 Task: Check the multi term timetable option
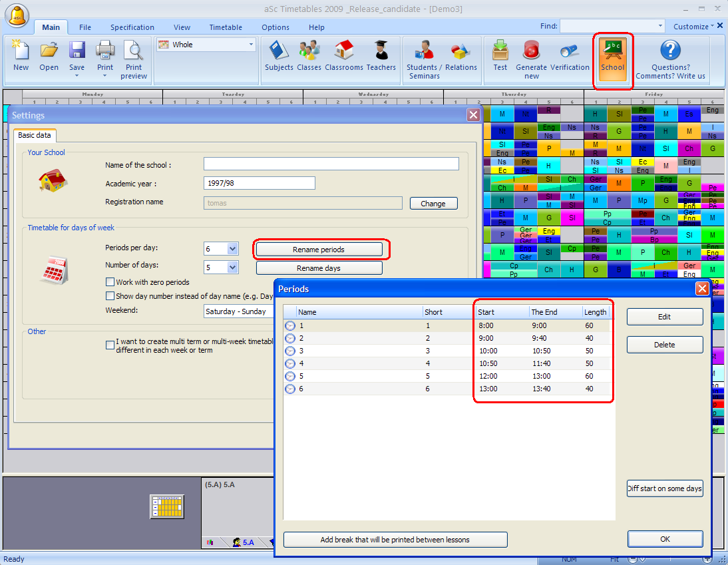click(x=110, y=345)
